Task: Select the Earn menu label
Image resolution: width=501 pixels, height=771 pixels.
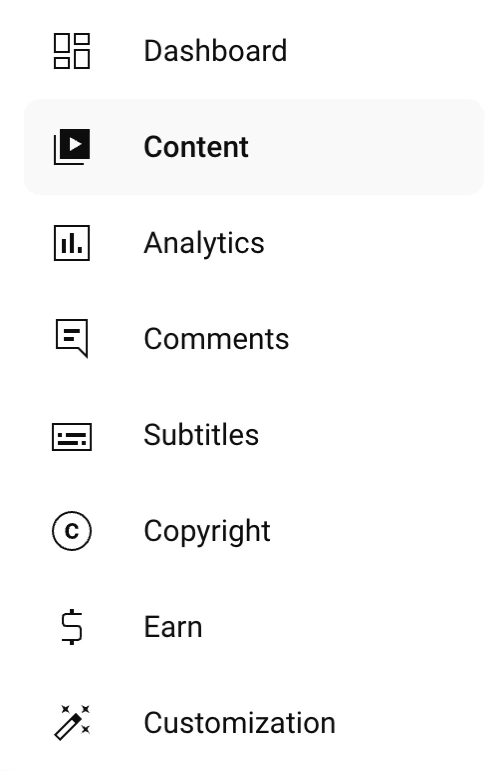Action: click(x=173, y=627)
